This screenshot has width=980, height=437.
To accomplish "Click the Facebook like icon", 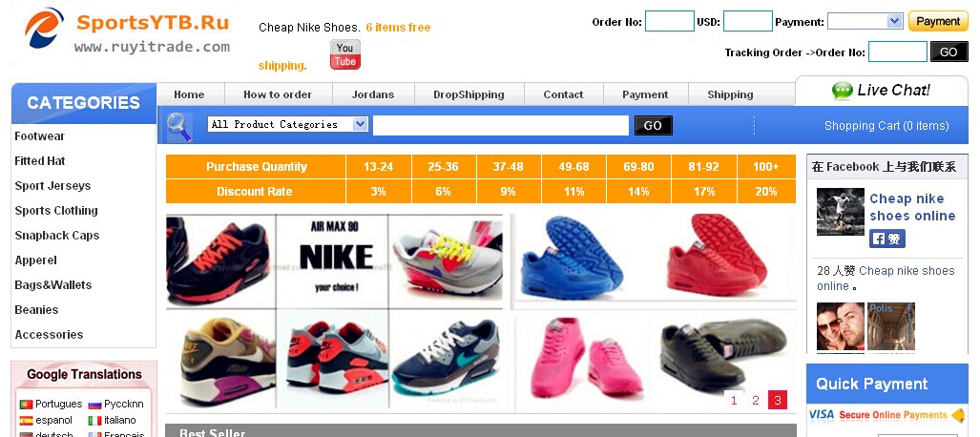I will point(886,239).
